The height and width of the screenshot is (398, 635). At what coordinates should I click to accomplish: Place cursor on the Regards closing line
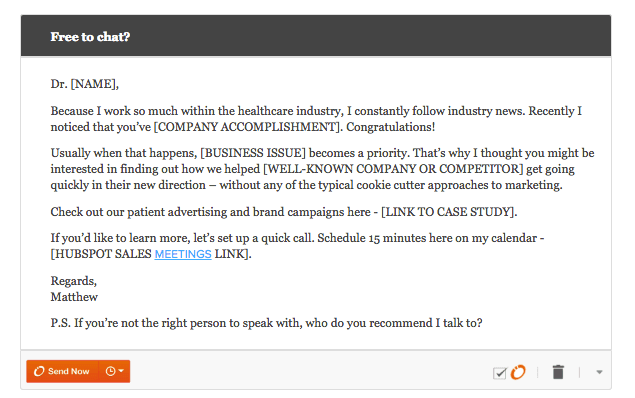(x=74, y=281)
